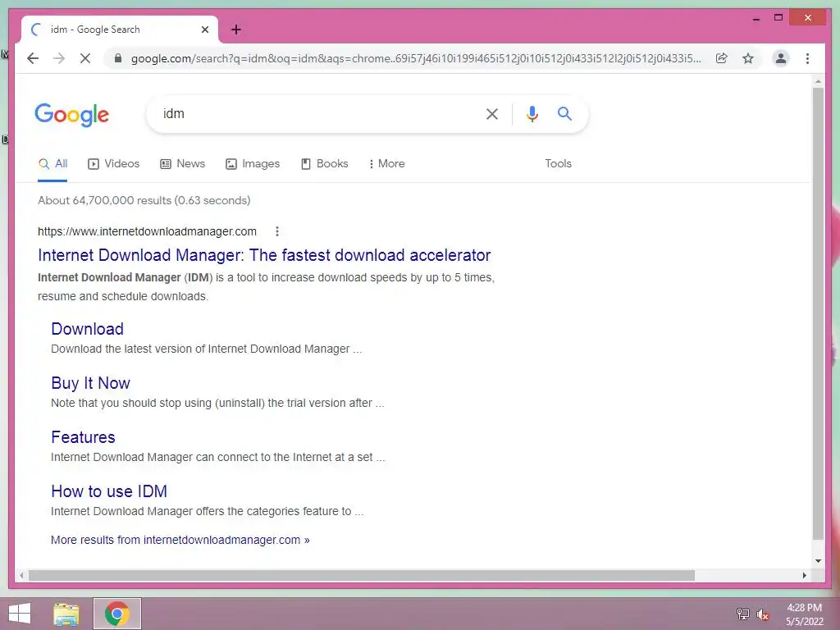
Task: Launch File Explorer from the taskbar
Action: click(x=66, y=614)
